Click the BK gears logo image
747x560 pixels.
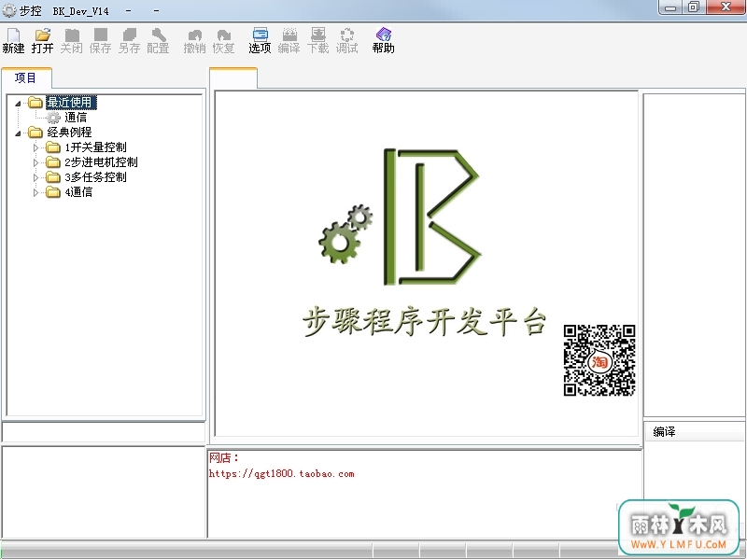[x=401, y=217]
